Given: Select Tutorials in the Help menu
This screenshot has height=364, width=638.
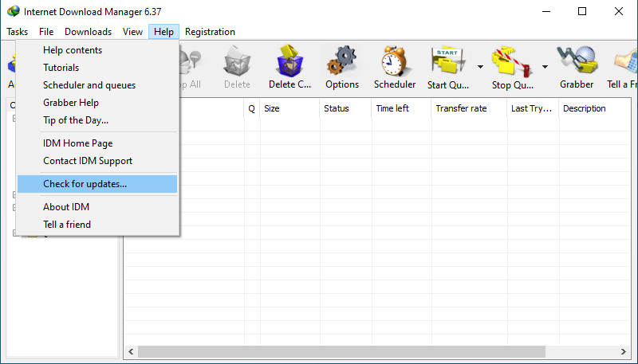Looking at the screenshot, I should tap(97, 68).
